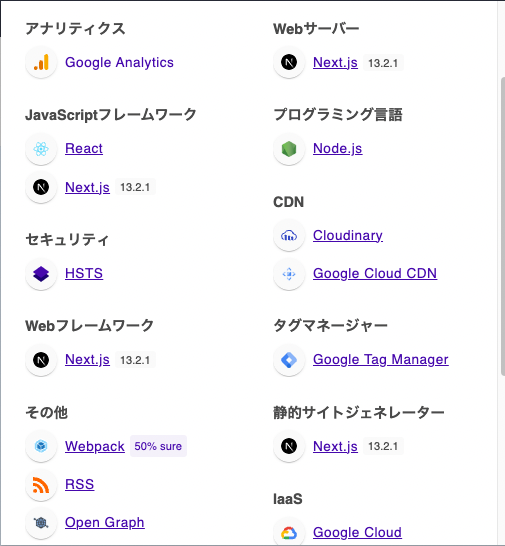Open Next.js link under 静的サイトジェネレーター
This screenshot has height=546, width=505.
(x=335, y=446)
